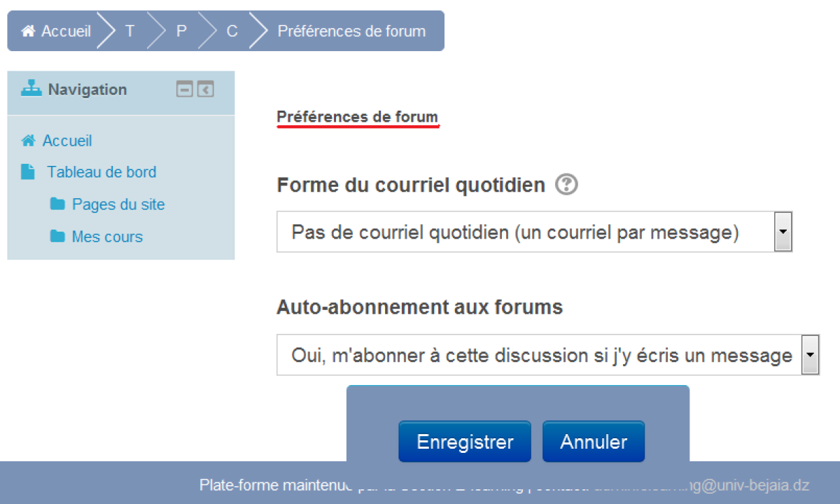This screenshot has height=504, width=840.
Task: Go to breadcrumb item C
Action: tap(232, 31)
